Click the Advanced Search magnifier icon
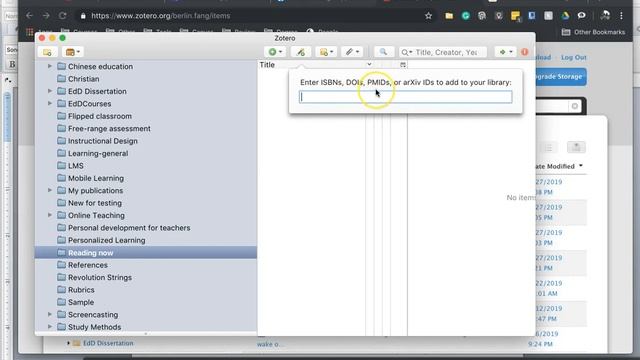Image resolution: width=640 pixels, height=360 pixels. pyautogui.click(x=383, y=52)
